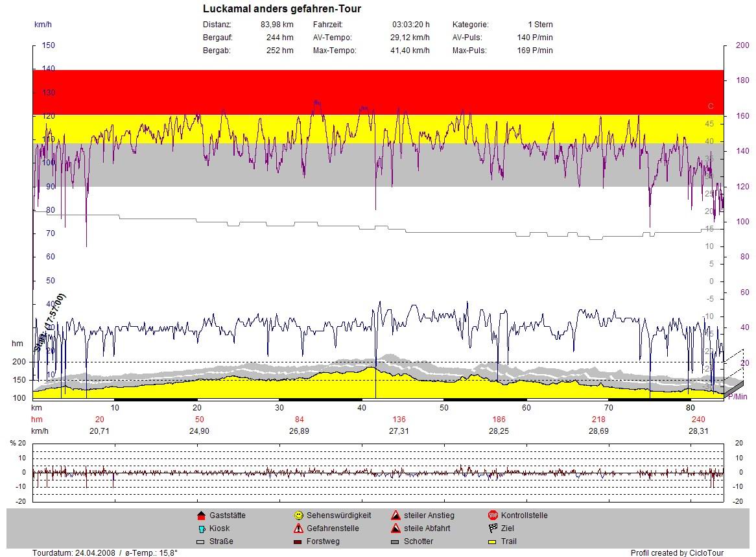Select the Ziel checkered flag icon
Image resolution: width=756 pixels, height=557 pixels.
click(x=493, y=528)
